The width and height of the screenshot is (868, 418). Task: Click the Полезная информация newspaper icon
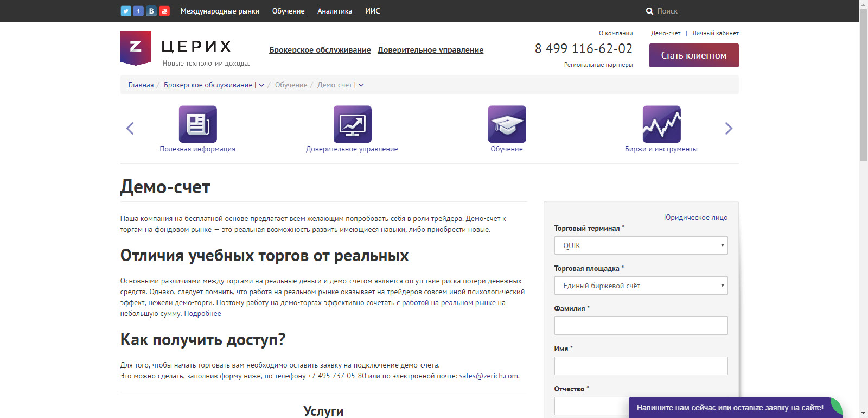[x=198, y=124]
